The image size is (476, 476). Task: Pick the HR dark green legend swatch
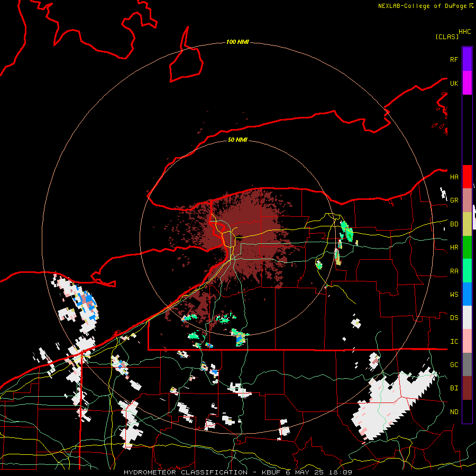(467, 248)
